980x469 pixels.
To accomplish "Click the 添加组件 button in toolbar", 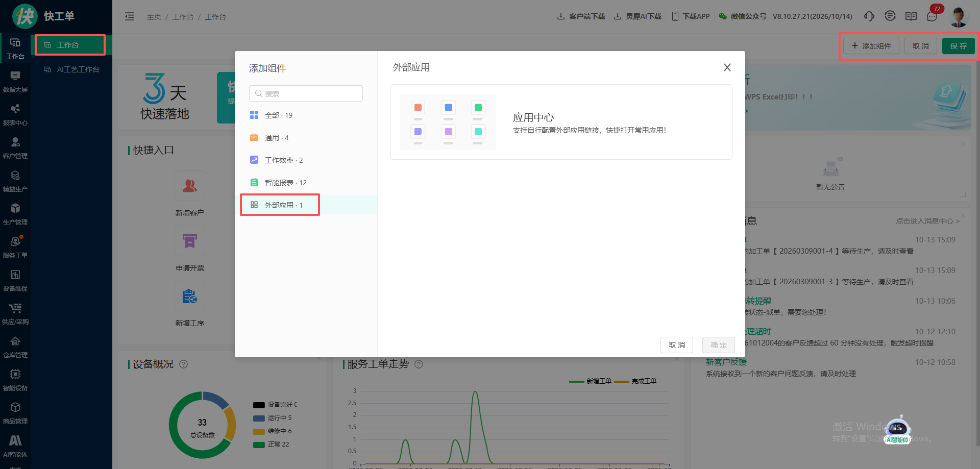I will (871, 46).
